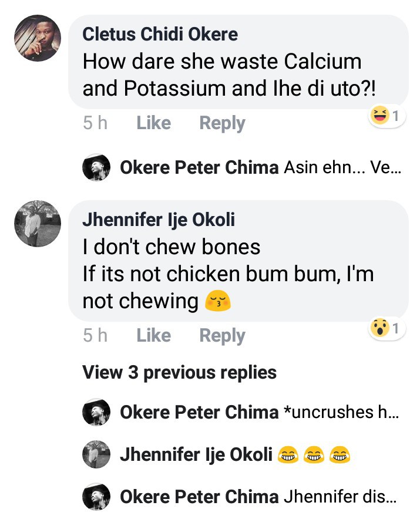The image size is (420, 526).
Task: Expand View 3 previous replies
Action: pos(179,372)
